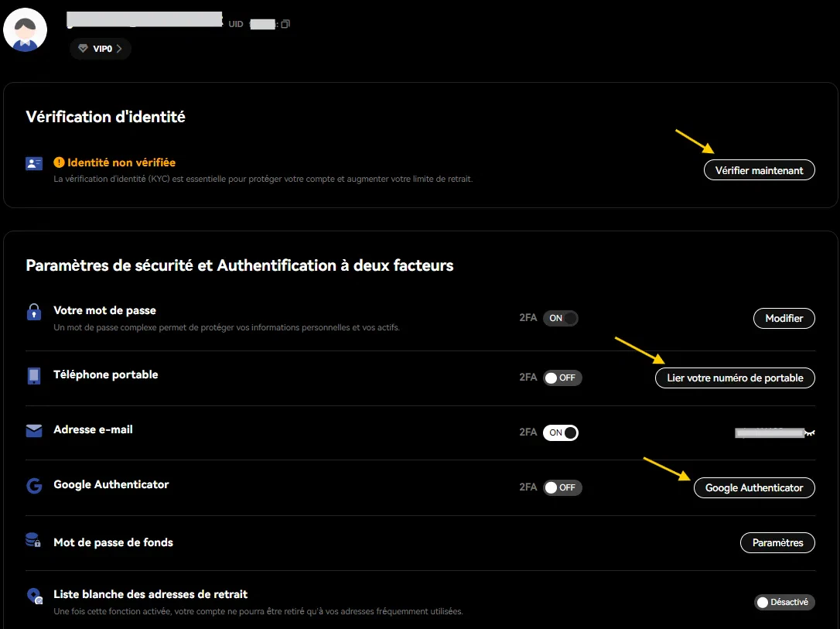Click the user profile avatar
Image resolution: width=840 pixels, height=629 pixels.
coord(25,29)
